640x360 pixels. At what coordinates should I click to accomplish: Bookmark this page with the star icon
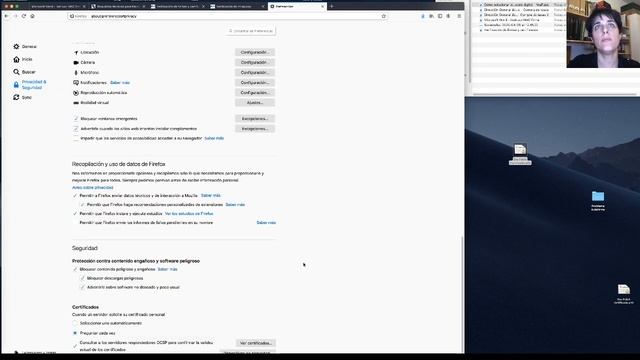coord(384,16)
